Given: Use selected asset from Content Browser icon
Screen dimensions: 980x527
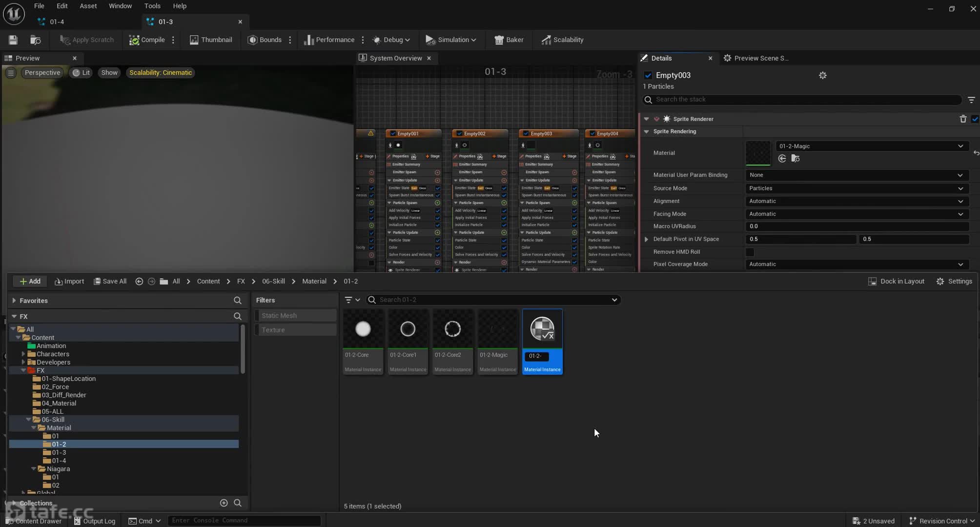Looking at the screenshot, I should point(782,159).
